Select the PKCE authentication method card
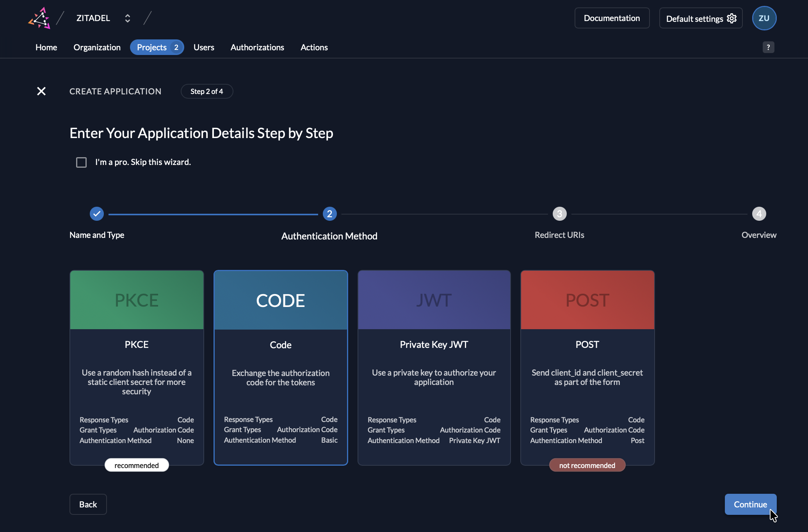 [x=136, y=367]
